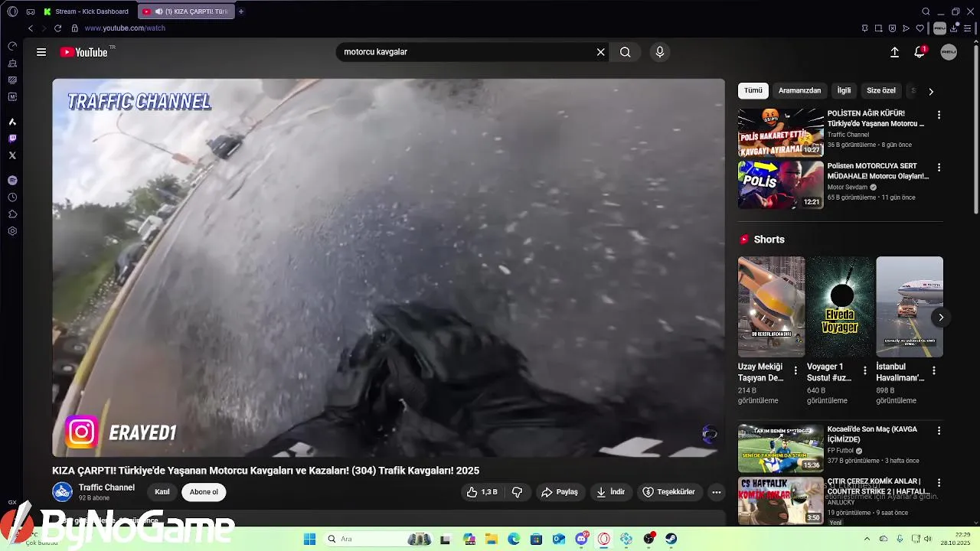
Task: Open the YouTube notifications bell
Action: [920, 52]
